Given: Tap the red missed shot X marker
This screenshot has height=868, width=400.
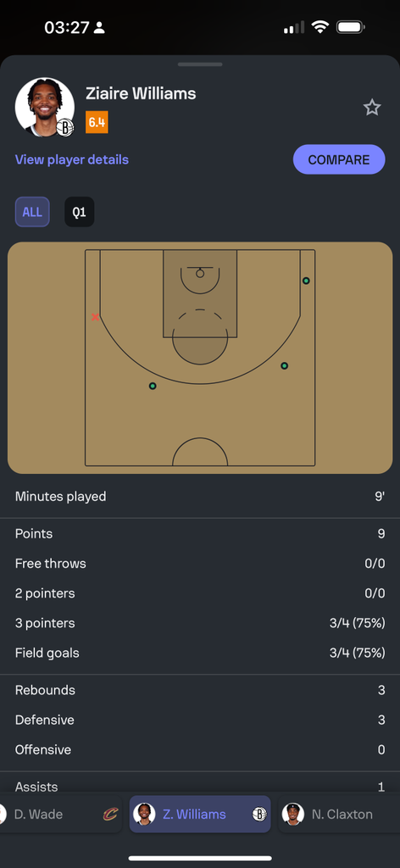Looking at the screenshot, I should [x=95, y=317].
